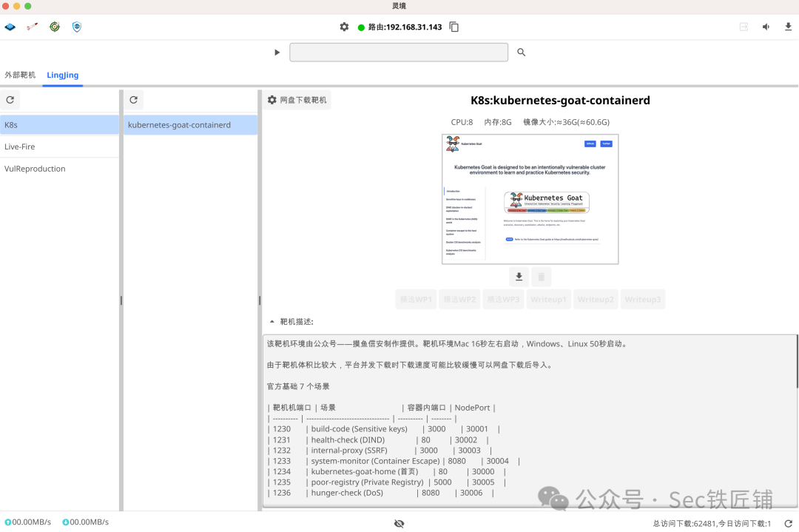
Task: Open Kubernetes Goat preview thumbnail
Action: click(x=530, y=199)
